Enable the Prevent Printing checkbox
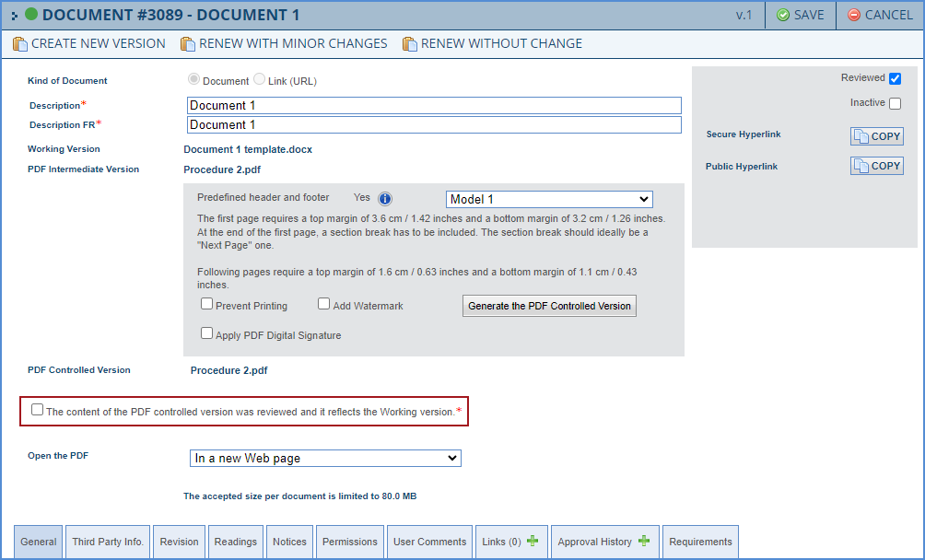This screenshot has width=925, height=560. coord(207,304)
